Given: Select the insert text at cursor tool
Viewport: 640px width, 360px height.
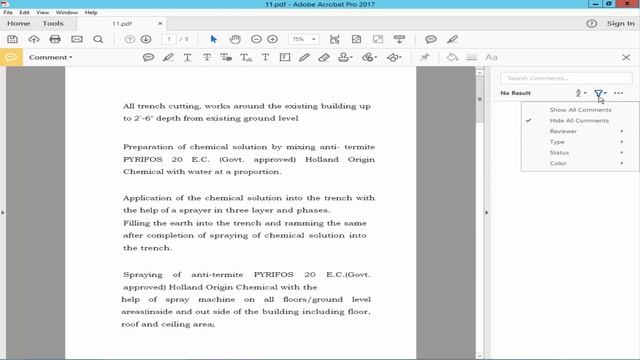Looking at the screenshot, I should 246,57.
